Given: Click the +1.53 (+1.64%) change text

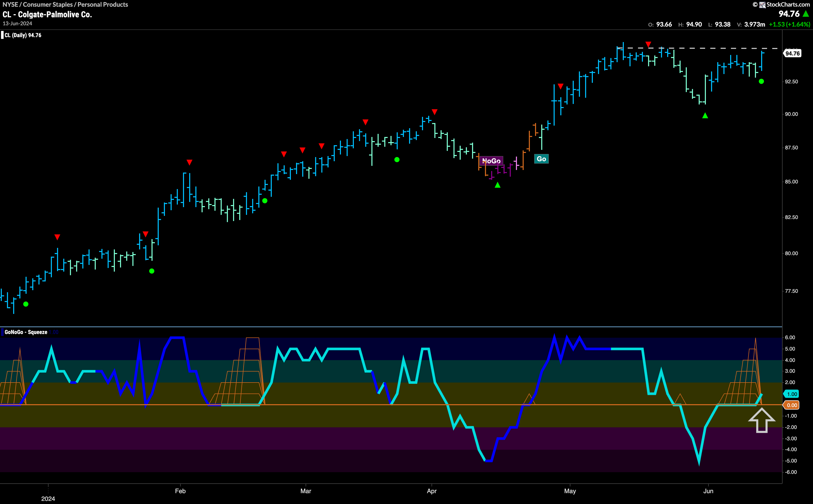Looking at the screenshot, I should point(789,24).
